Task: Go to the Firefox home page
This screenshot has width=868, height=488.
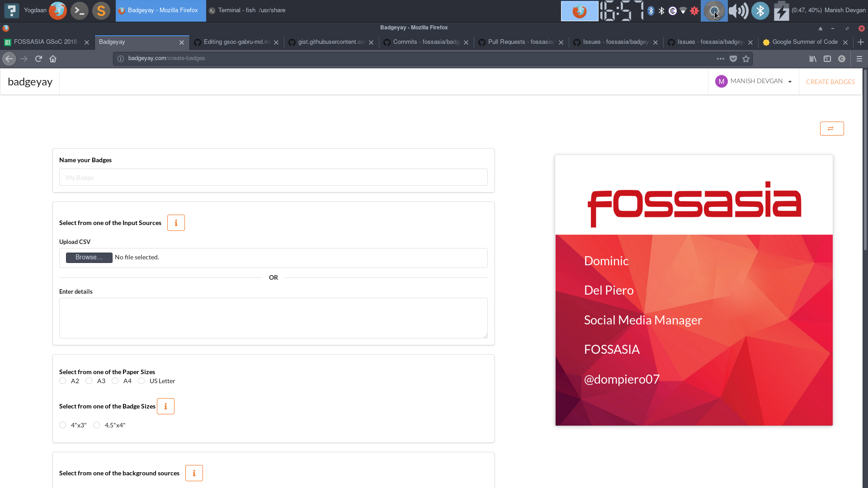Action: (53, 59)
